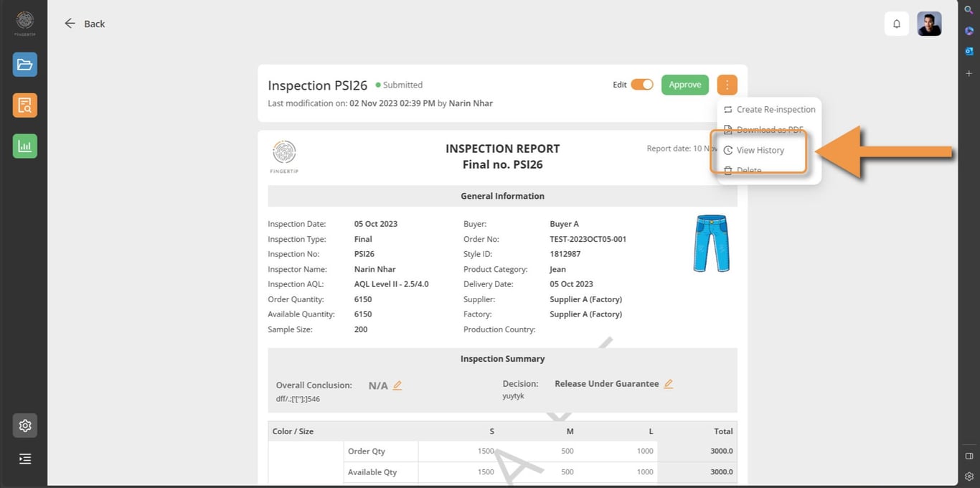This screenshot has height=488, width=980.
Task: Open the notification bell
Action: tap(897, 24)
